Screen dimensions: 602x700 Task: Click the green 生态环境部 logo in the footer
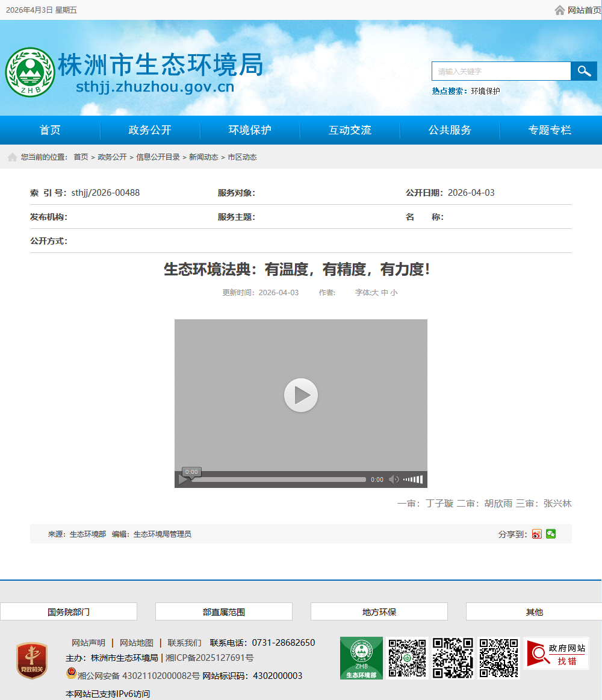pos(361,658)
